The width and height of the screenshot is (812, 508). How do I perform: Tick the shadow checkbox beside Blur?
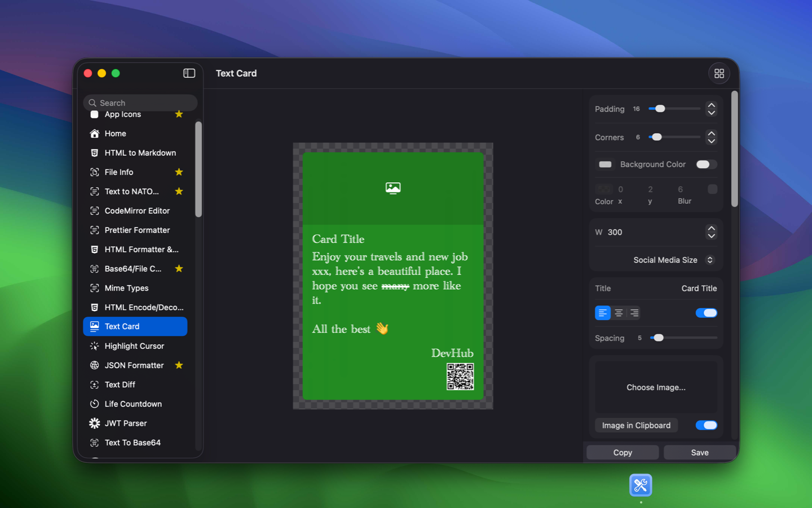point(712,189)
